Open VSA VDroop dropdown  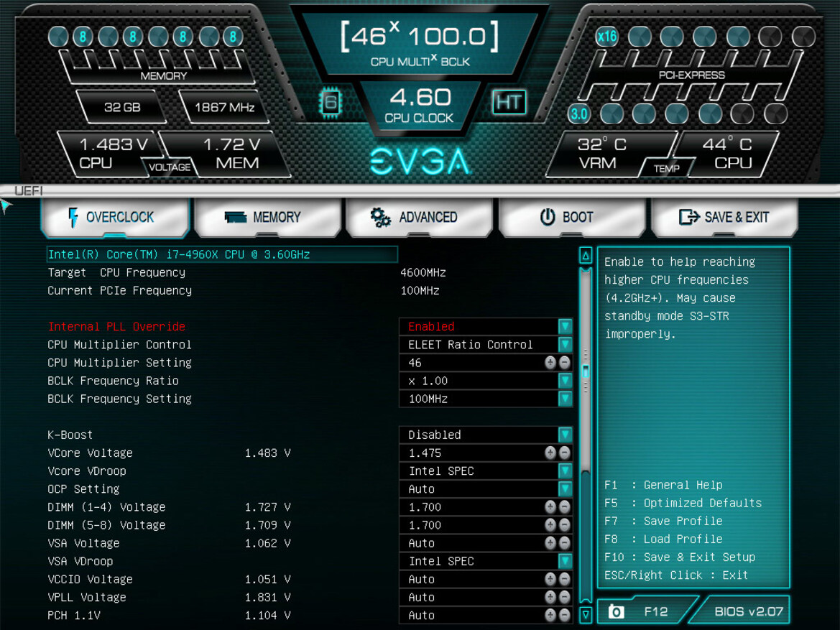[565, 561]
